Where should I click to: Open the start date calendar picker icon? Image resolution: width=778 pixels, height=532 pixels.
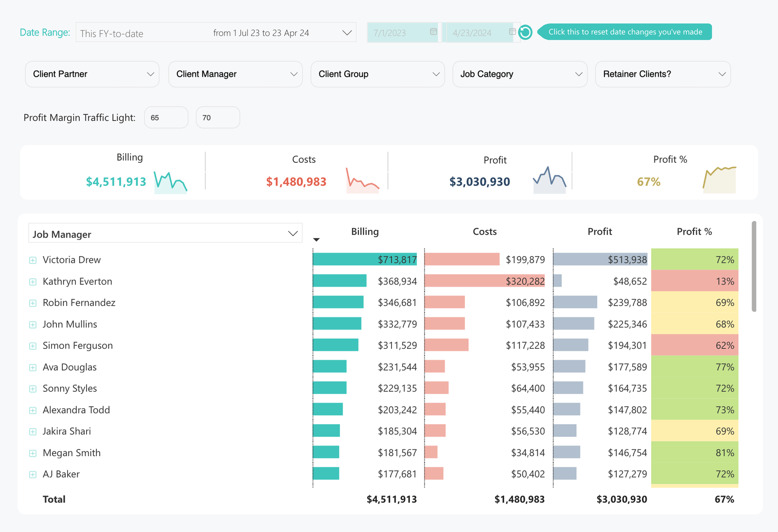(x=433, y=32)
